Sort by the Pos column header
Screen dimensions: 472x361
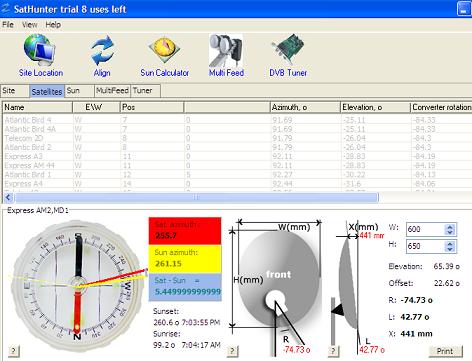(152, 107)
